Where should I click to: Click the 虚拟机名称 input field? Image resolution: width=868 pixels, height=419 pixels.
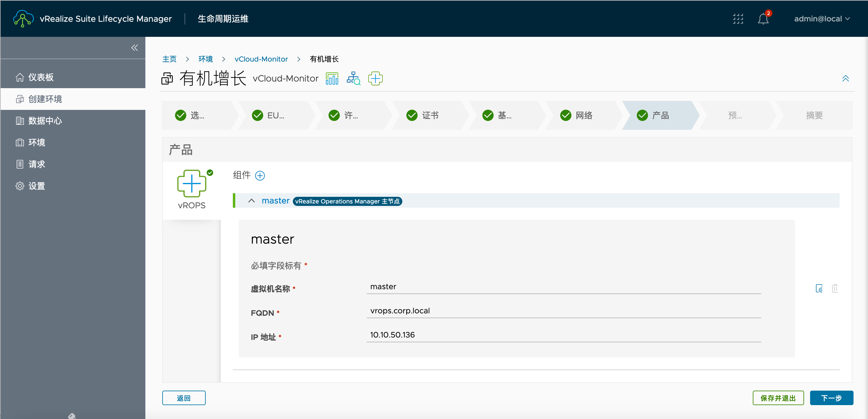pyautogui.click(x=563, y=287)
